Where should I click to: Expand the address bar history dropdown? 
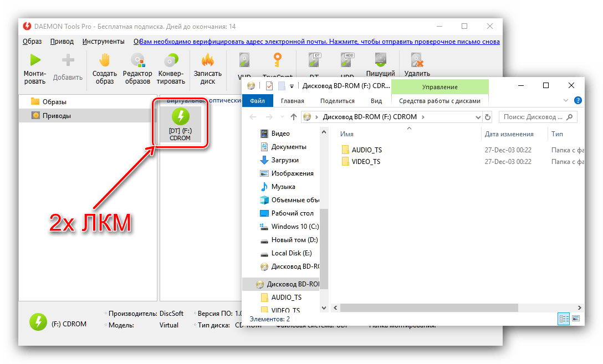(x=478, y=117)
